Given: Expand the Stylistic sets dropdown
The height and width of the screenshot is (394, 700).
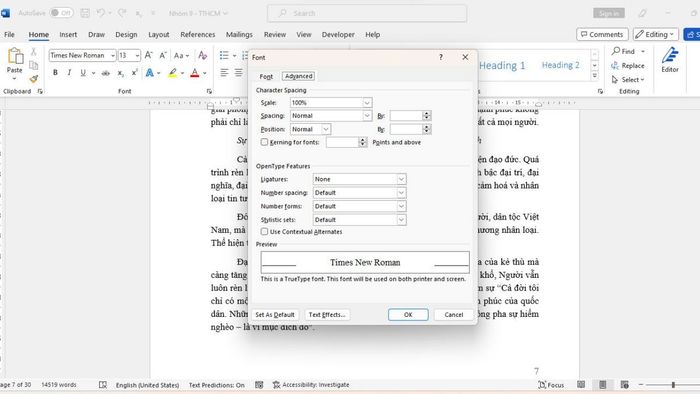Looking at the screenshot, I should 401,220.
